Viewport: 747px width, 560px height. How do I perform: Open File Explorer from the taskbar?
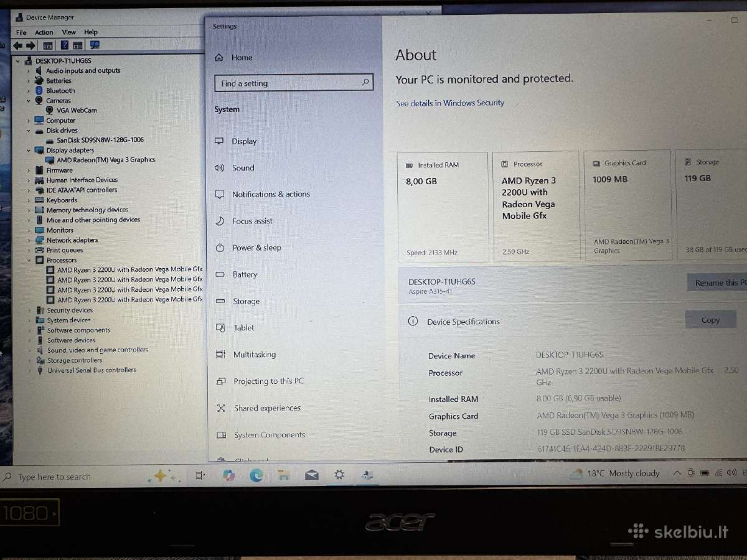tap(284, 475)
